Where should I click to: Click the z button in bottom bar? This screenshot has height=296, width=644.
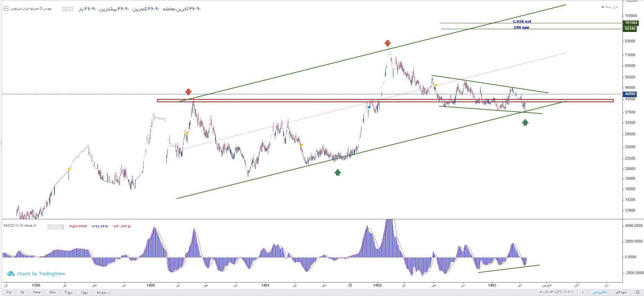point(583,292)
